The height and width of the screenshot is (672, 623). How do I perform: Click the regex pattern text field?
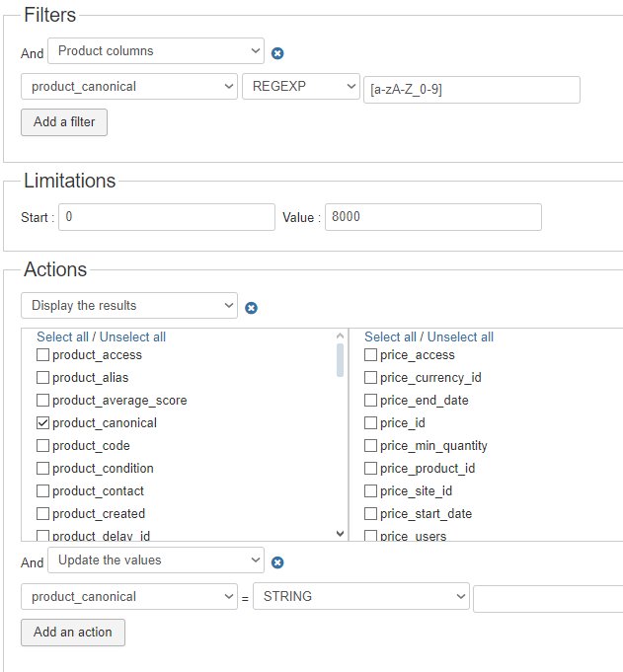click(x=471, y=90)
